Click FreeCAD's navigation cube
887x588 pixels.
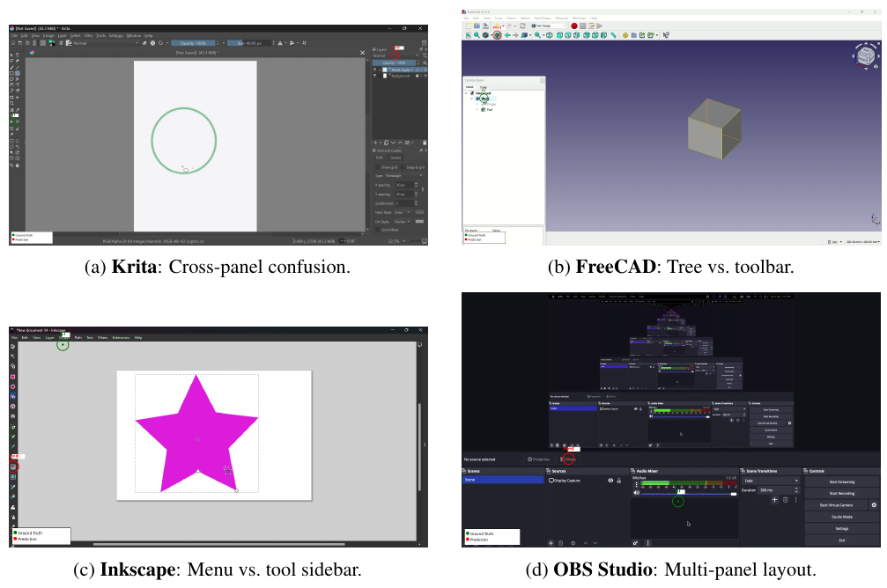[x=866, y=56]
